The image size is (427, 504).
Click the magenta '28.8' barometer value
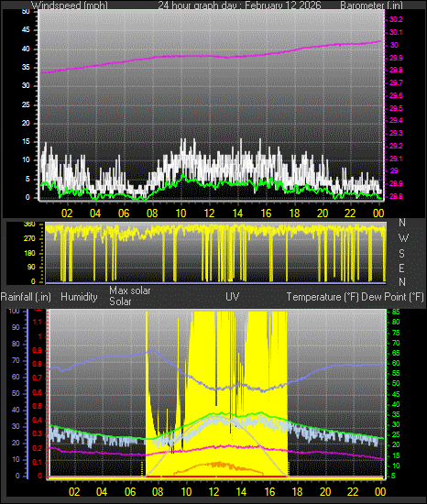396,196
